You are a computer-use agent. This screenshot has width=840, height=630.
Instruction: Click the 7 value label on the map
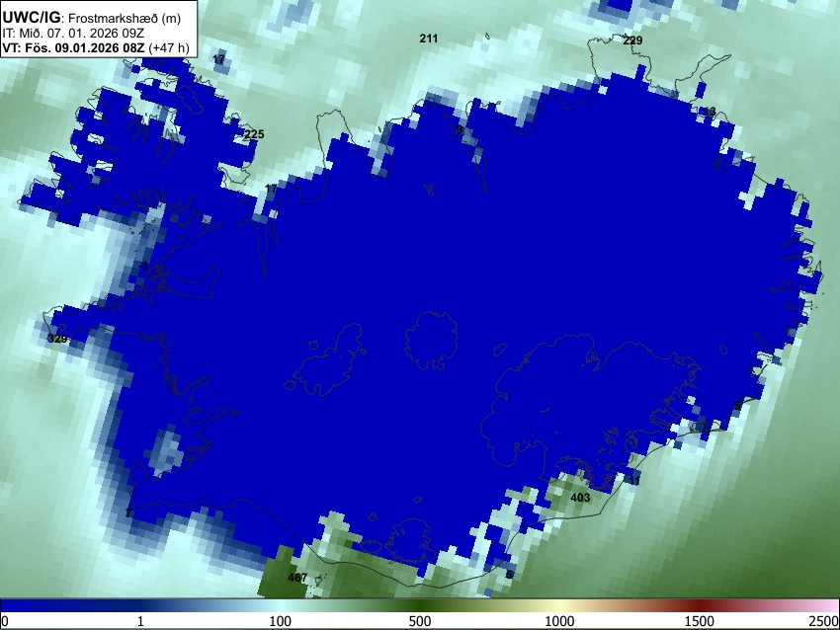click(x=128, y=513)
